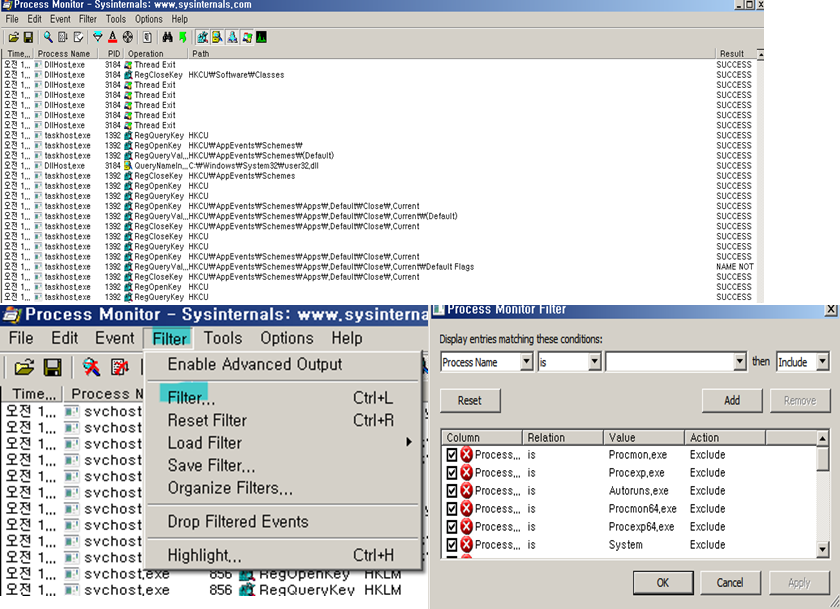Open the Tools menu in the top window
The width and height of the screenshot is (840, 609).
tap(116, 19)
